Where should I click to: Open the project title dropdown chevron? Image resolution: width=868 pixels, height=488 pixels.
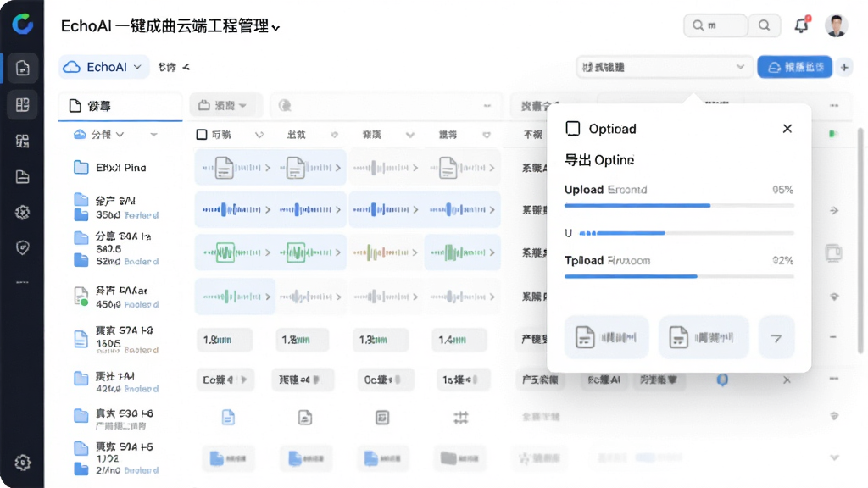275,28
